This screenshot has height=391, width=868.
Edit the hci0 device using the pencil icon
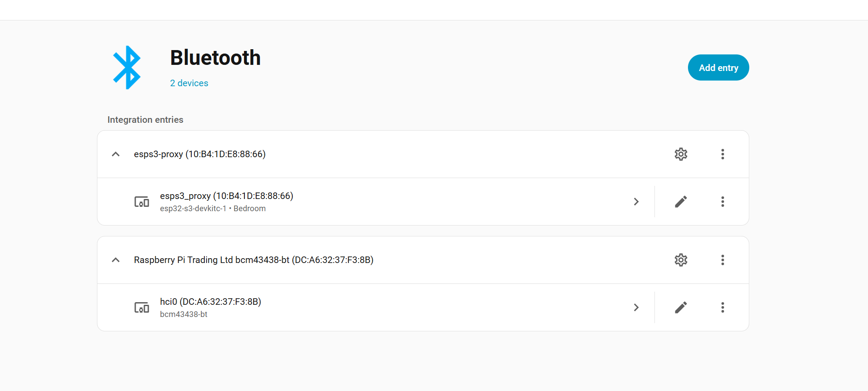pyautogui.click(x=681, y=307)
